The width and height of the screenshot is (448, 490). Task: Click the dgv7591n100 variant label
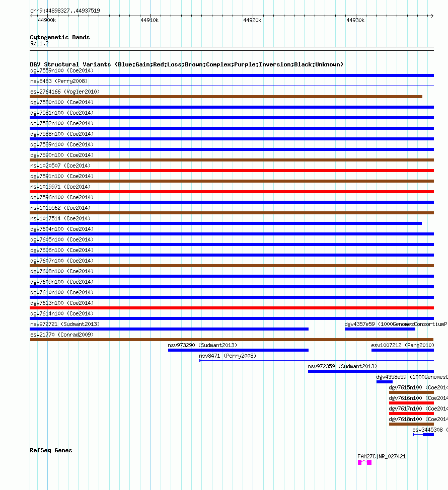click(x=62, y=176)
